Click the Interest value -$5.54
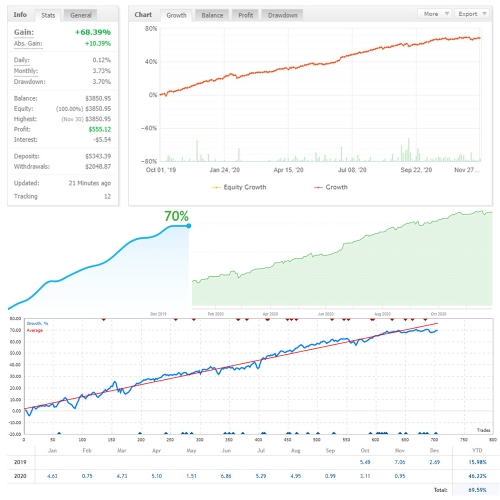Viewport: 500px width, 500px height. (102, 139)
